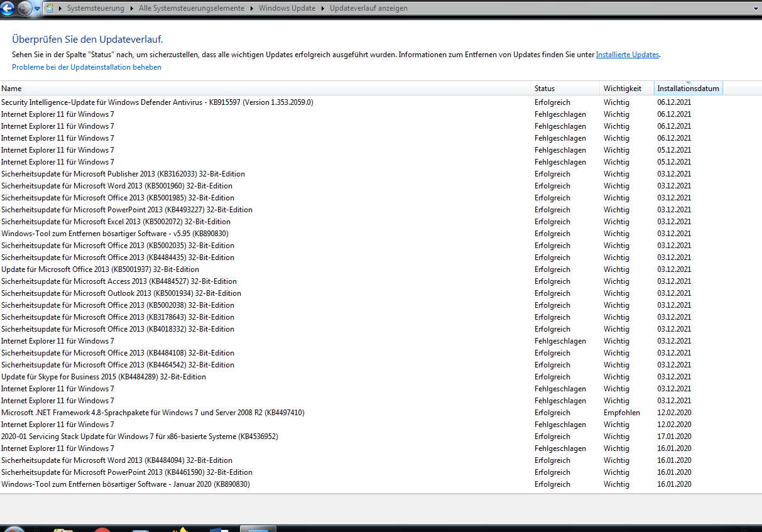
Task: Select the Word 2013 KB5001960 update row
Action: click(x=381, y=186)
